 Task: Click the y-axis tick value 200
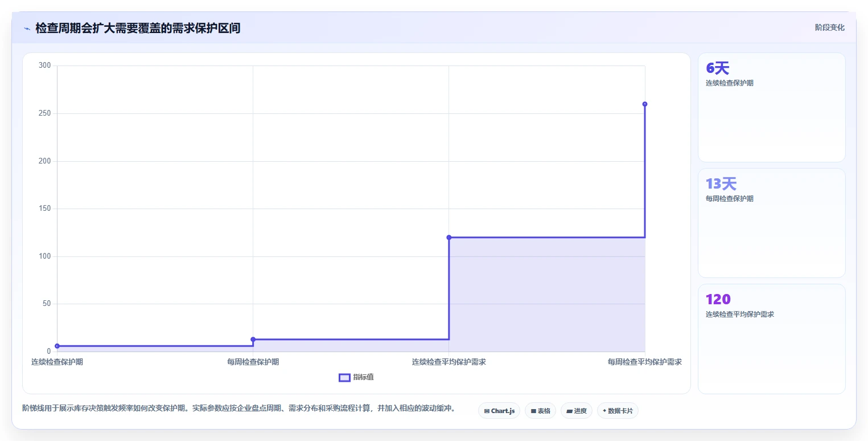[44, 161]
